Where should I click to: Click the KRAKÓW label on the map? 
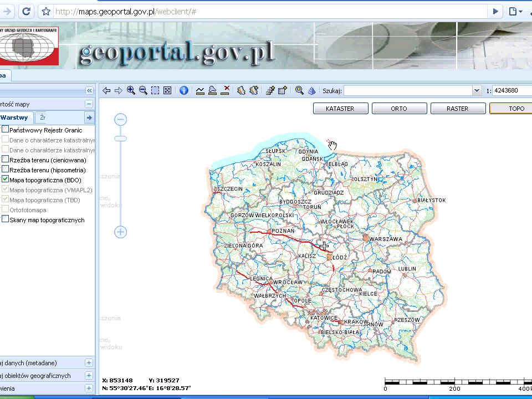click(x=356, y=321)
